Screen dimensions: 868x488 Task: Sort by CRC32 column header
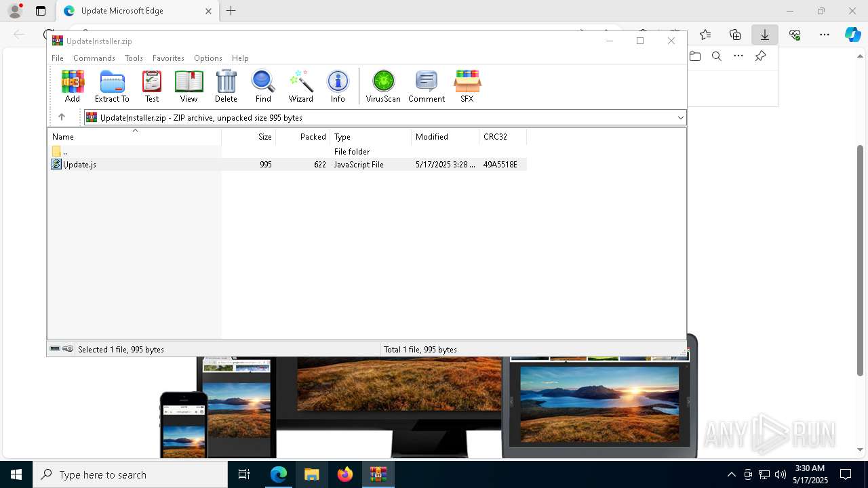click(503, 136)
